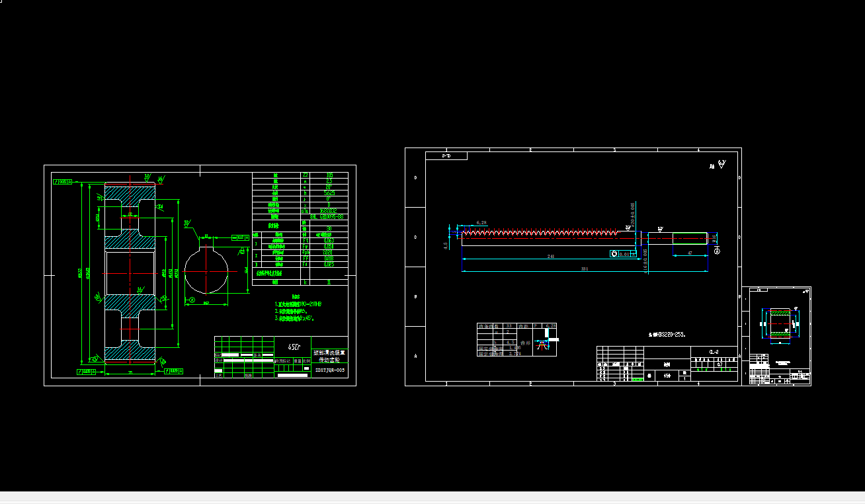This screenshot has width=865, height=504.
Task: Click the 47 thread length dimension
Action: (x=690, y=253)
